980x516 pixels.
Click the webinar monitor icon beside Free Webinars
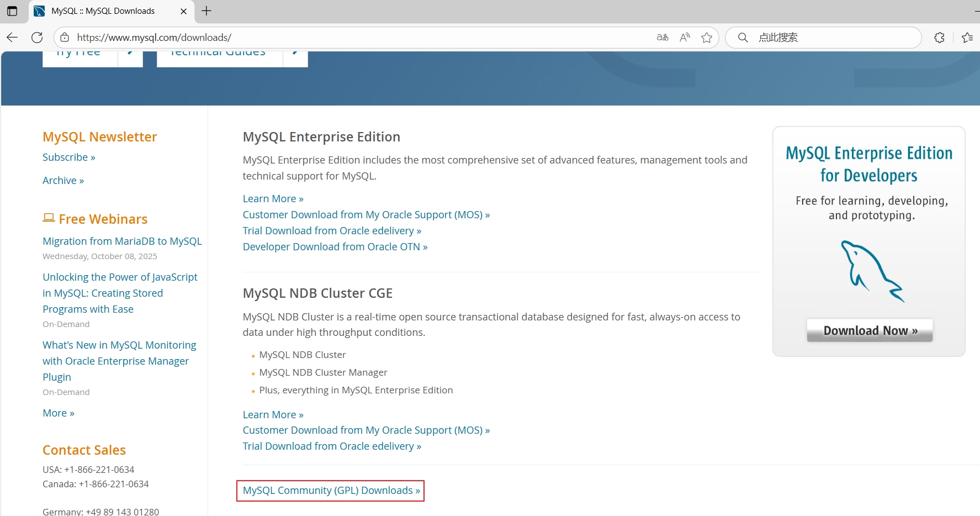49,218
